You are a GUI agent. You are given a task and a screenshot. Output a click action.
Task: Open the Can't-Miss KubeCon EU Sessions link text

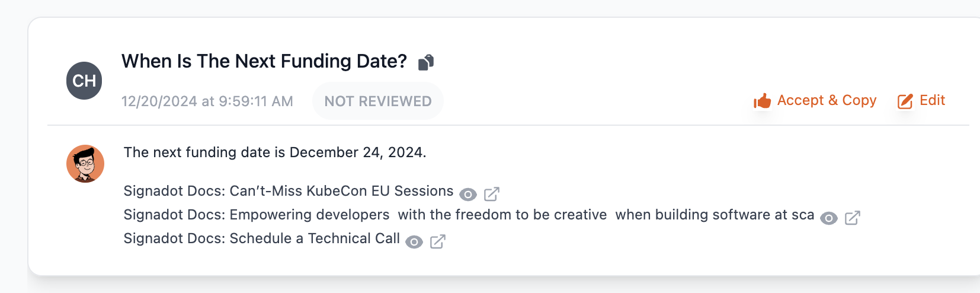288,191
